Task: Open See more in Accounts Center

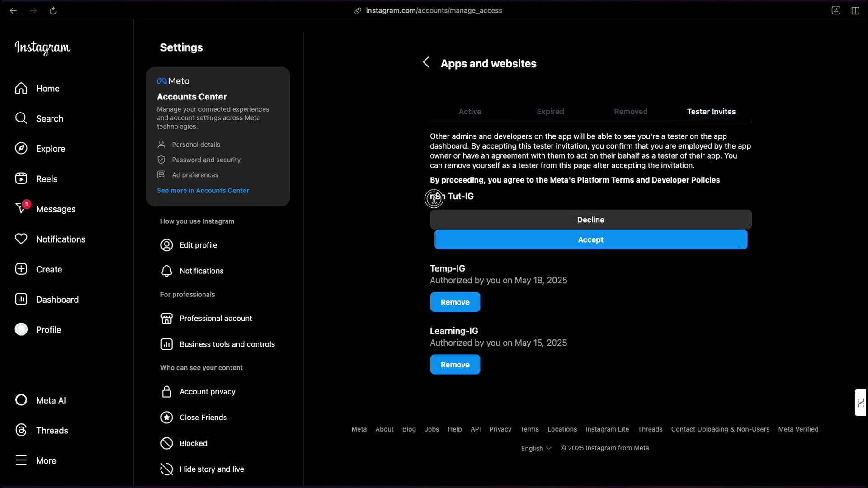Action: point(203,191)
